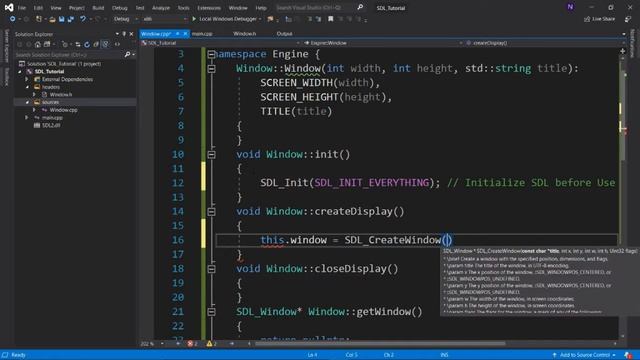640x360 pixels.
Task: Click the account avatar N icon
Action: pos(570,7)
